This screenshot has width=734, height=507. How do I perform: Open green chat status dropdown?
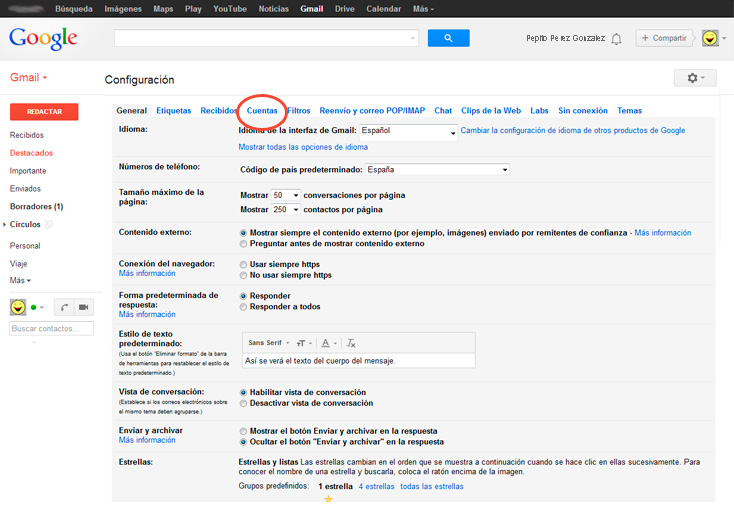(x=37, y=308)
